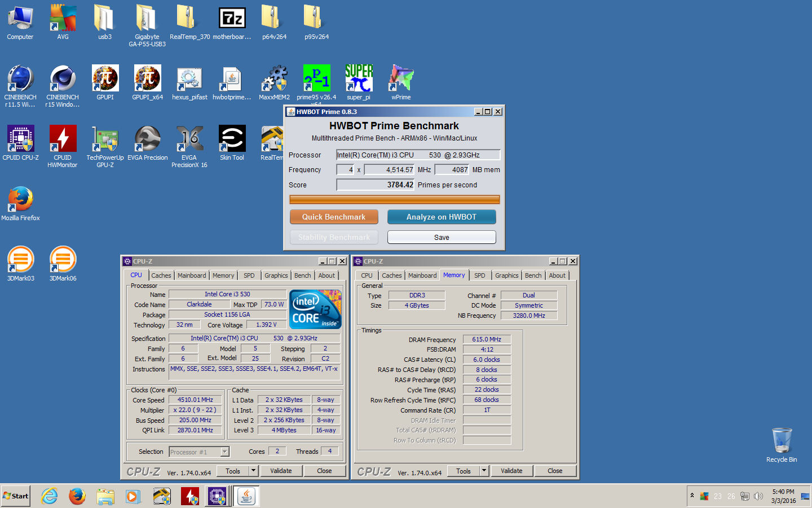This screenshot has width=812, height=508.
Task: Launch EVGA PrecisionX 16 shortcut
Action: [189, 146]
